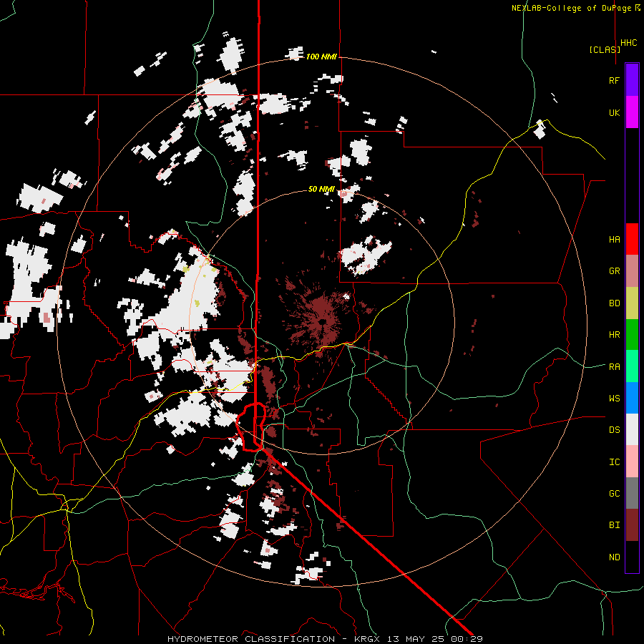This screenshot has height=644, width=644.
Task: Click the BD yellow legend swatch
Action: click(x=632, y=303)
